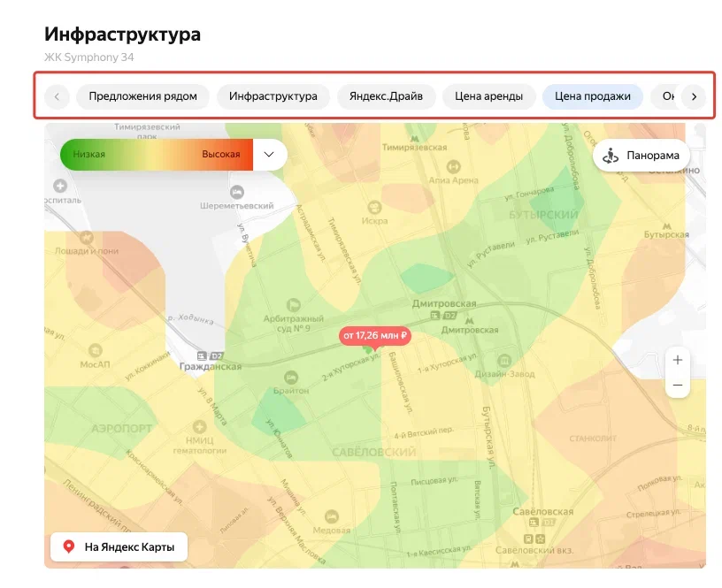
Task: Select the Предложения рядом tab
Action: point(142,96)
